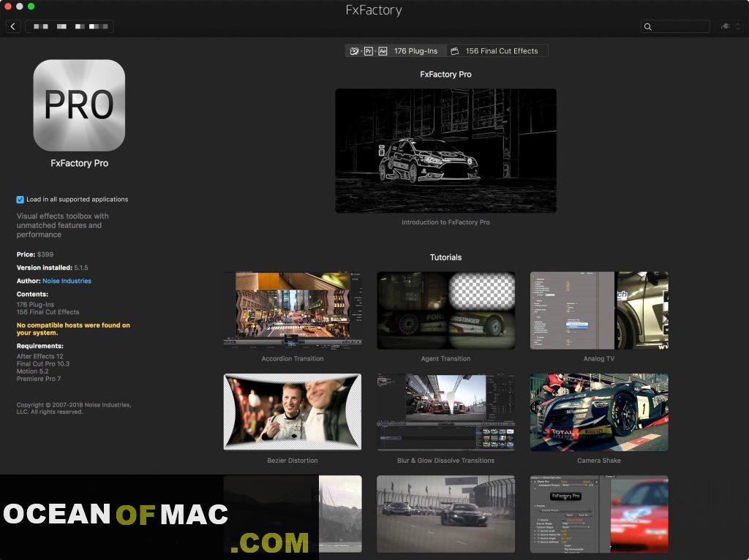
Task: Click the 'Analog TV' caption
Action: (x=599, y=359)
